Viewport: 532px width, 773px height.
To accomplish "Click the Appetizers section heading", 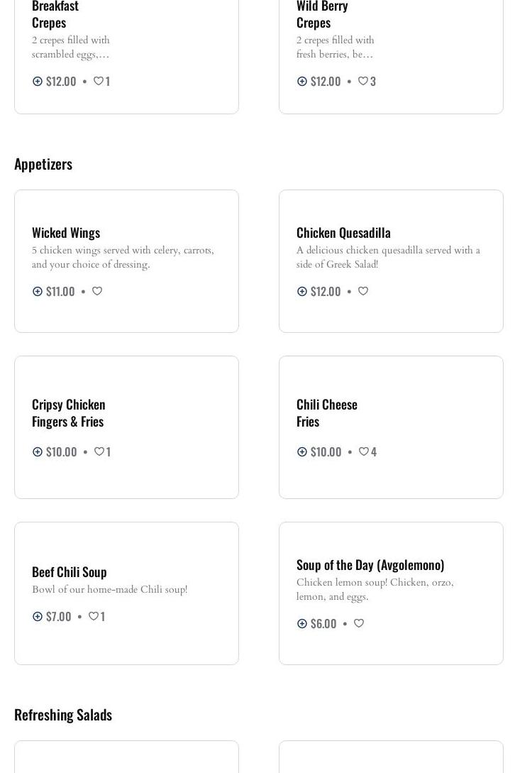I will tap(43, 163).
